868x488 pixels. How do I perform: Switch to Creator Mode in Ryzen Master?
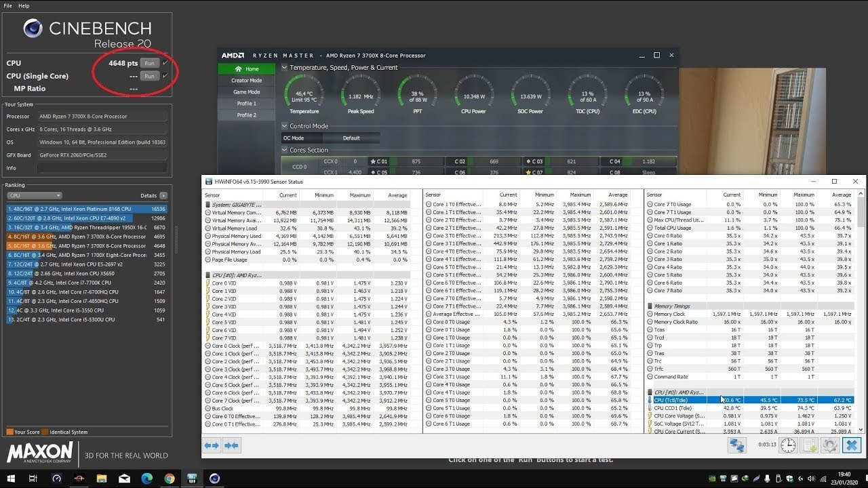[x=246, y=81]
